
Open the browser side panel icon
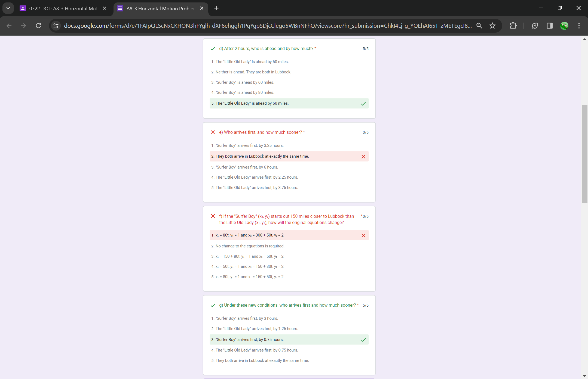coord(549,26)
